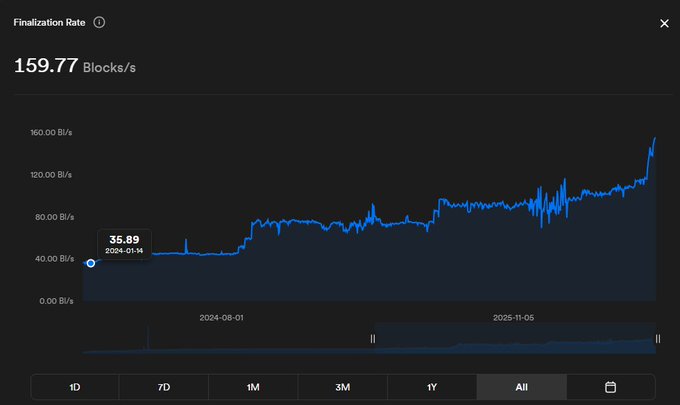Click the tall spike in navigator overview chart
Screen dimensions: 680x405
(148, 337)
